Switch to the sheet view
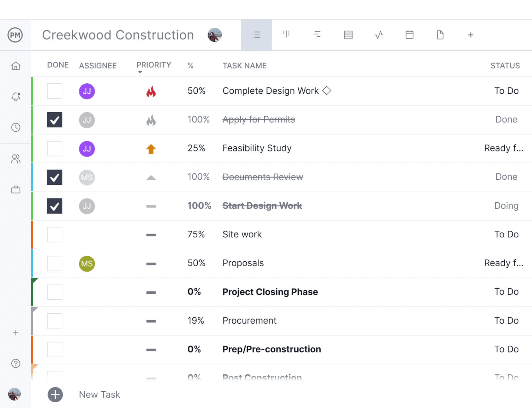This screenshot has width=532, height=408. point(348,35)
